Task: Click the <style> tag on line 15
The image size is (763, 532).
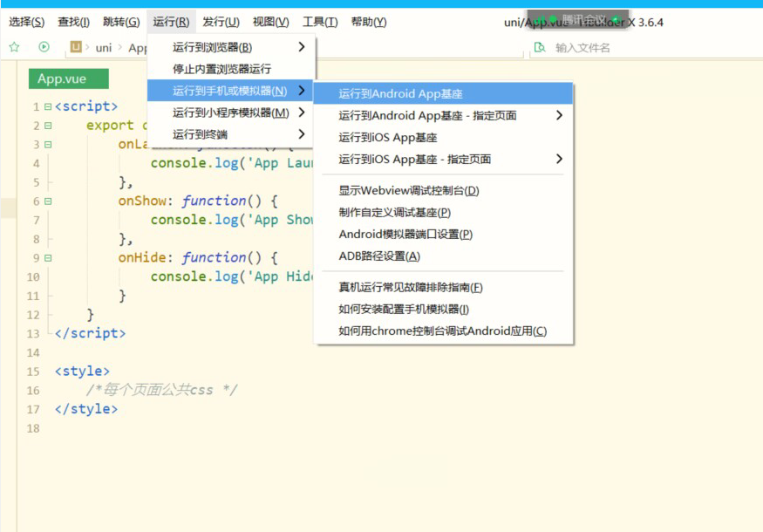Action: coord(82,372)
